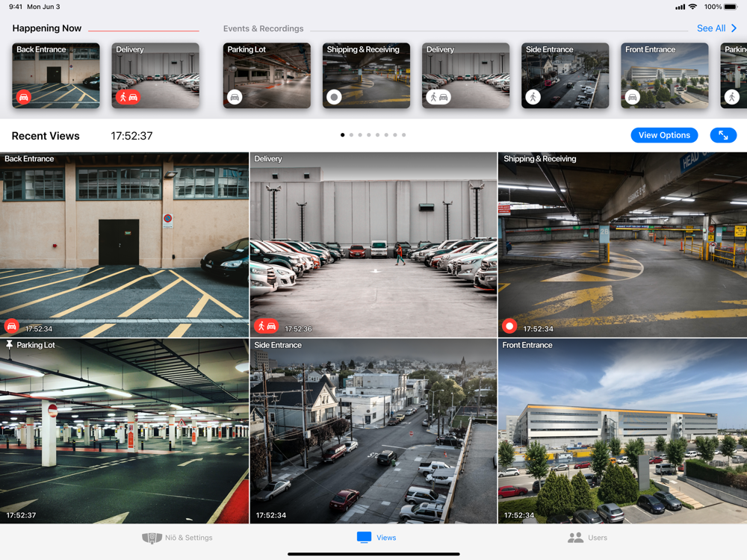This screenshot has height=560, width=747.
Task: Switch to the Views tab
Action: pyautogui.click(x=376, y=538)
